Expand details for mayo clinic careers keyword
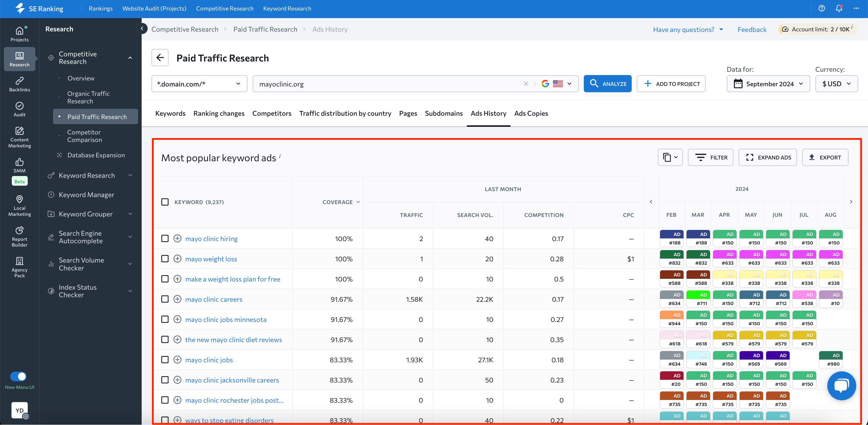This screenshot has height=425, width=868. [x=177, y=299]
